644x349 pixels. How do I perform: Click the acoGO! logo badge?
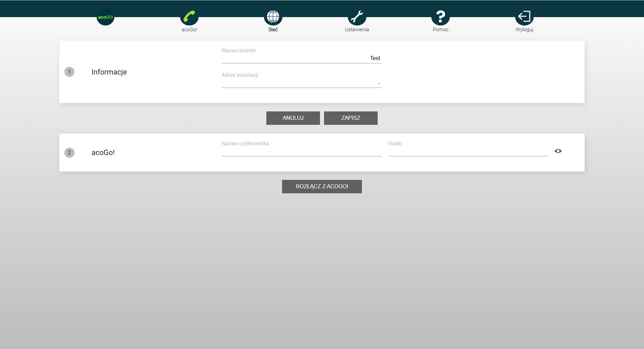click(105, 17)
